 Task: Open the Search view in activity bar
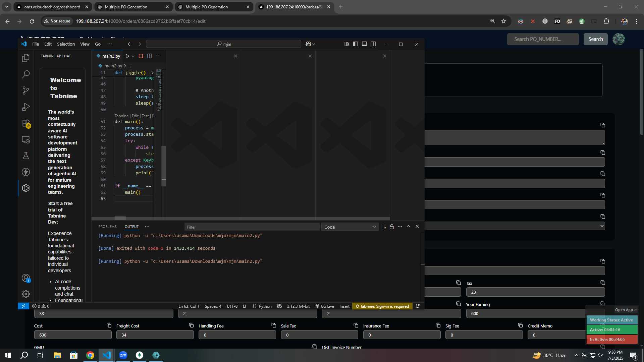pos(26,74)
